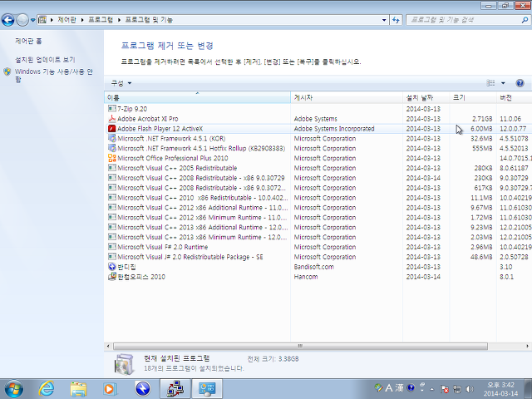Open the Windows Start button
532x399 pixels.
14,389
